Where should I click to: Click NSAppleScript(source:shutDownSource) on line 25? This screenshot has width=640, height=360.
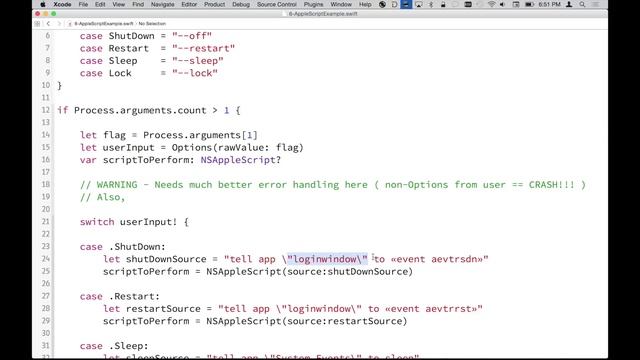tap(309, 272)
